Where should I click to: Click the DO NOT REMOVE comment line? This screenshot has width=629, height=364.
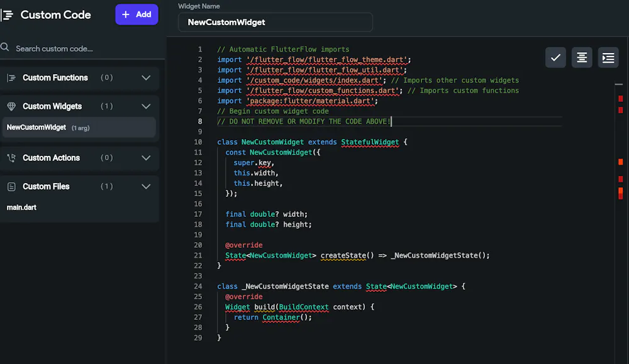click(304, 121)
